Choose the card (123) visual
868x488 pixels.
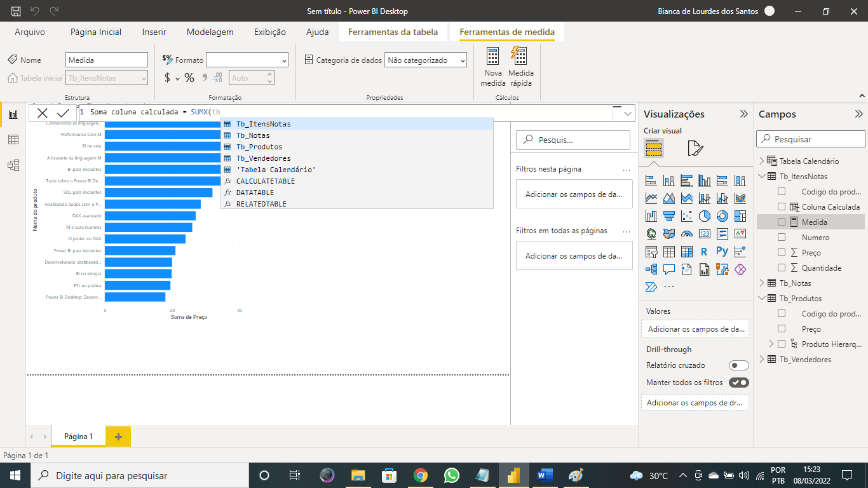tap(705, 234)
